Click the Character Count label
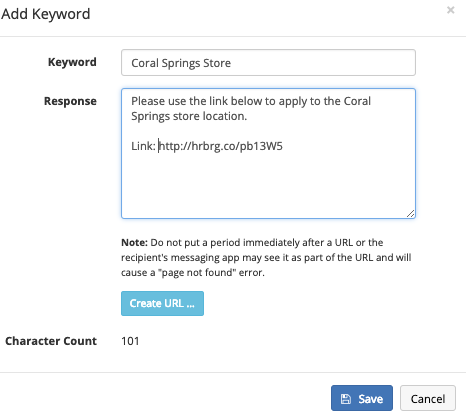This screenshot has width=466, height=417. click(x=51, y=341)
